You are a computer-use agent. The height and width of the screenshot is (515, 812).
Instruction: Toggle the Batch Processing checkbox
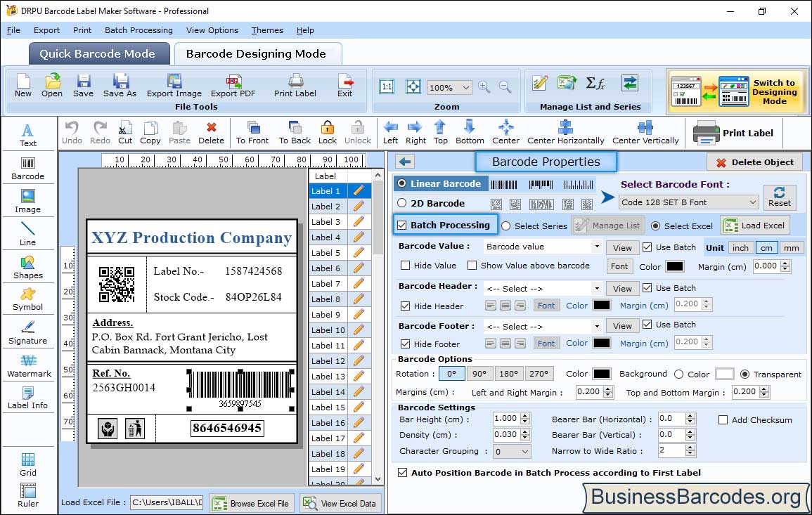[402, 225]
